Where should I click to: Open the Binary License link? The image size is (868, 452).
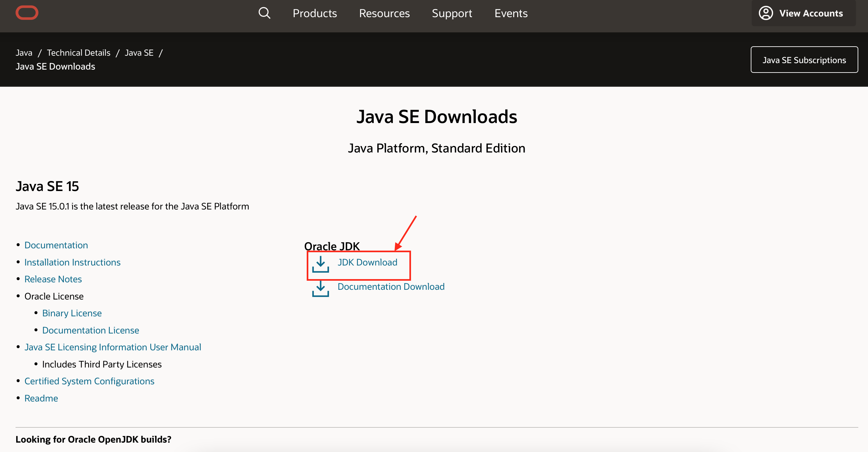[x=72, y=313]
